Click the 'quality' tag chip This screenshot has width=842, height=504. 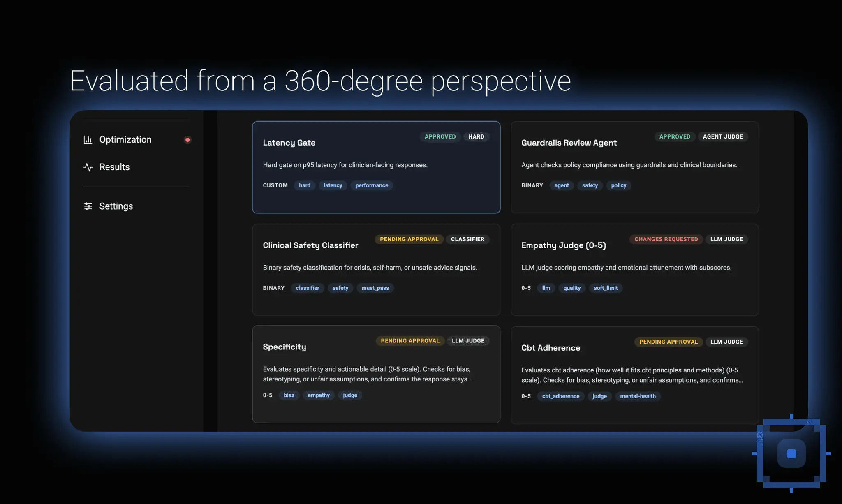coord(572,288)
